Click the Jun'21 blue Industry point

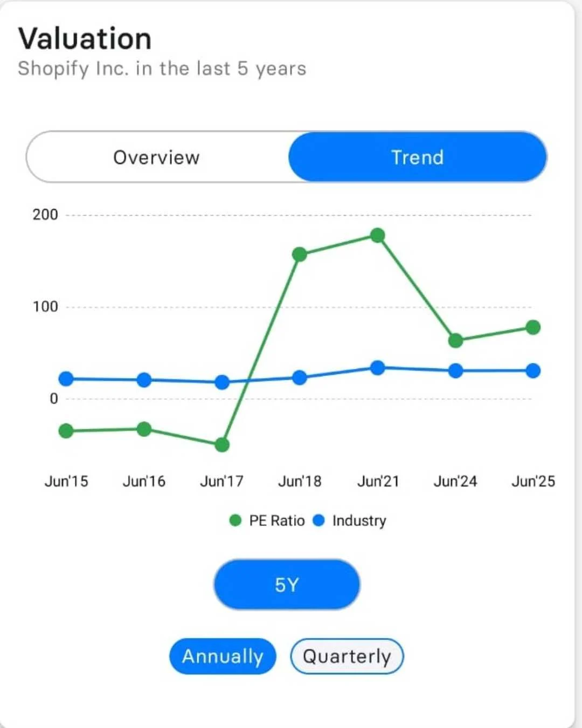click(378, 368)
